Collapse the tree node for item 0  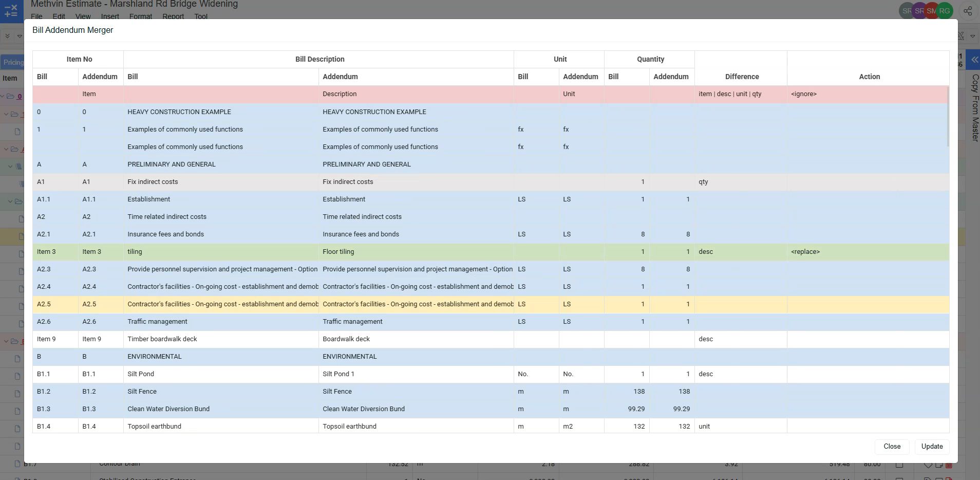pyautogui.click(x=3, y=96)
